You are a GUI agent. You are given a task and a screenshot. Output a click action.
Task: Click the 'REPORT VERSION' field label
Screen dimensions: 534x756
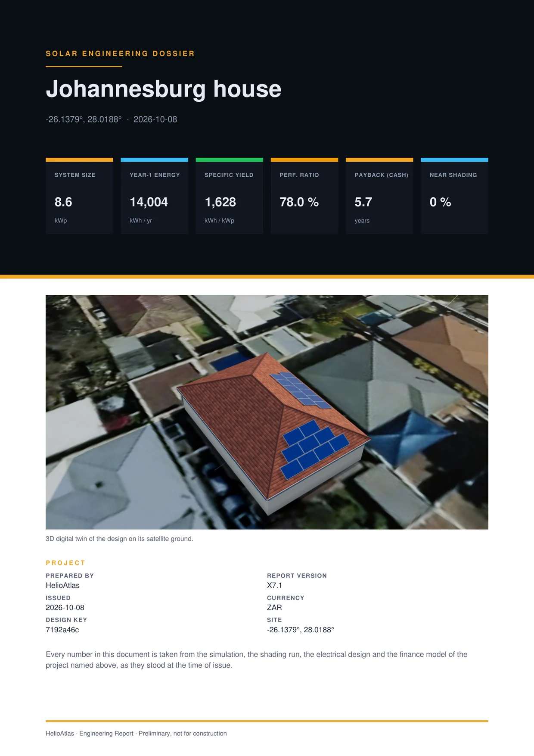(297, 576)
